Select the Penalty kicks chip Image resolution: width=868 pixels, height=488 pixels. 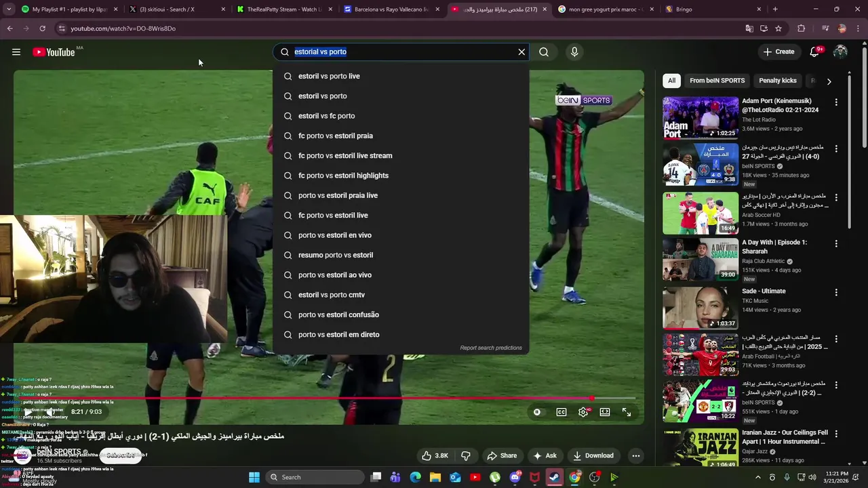778,81
